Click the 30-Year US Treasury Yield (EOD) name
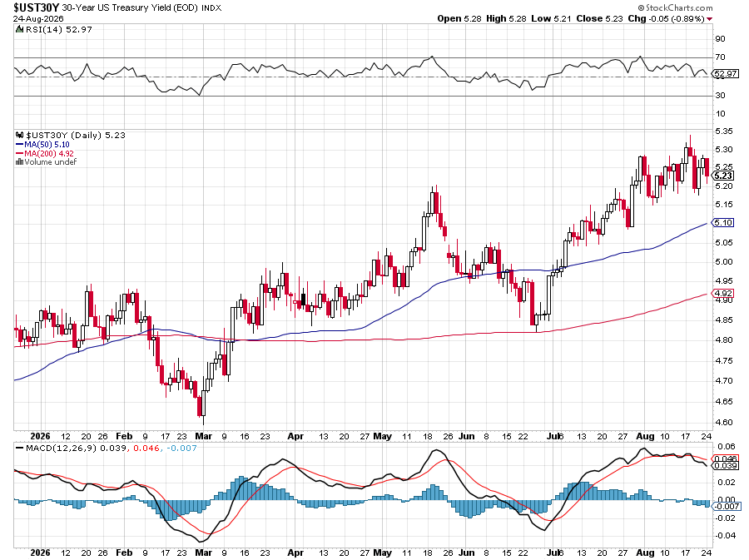This screenshot has height=560, width=749. click(130, 8)
